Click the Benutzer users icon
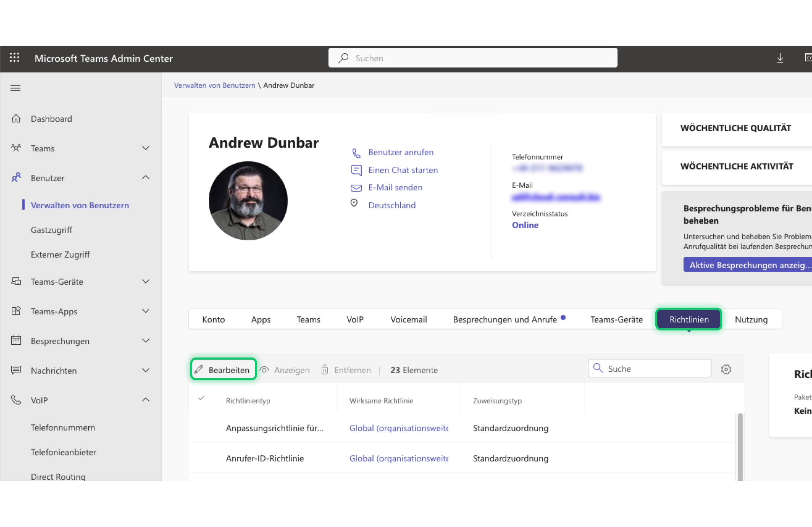The image size is (812, 527). coord(16,177)
